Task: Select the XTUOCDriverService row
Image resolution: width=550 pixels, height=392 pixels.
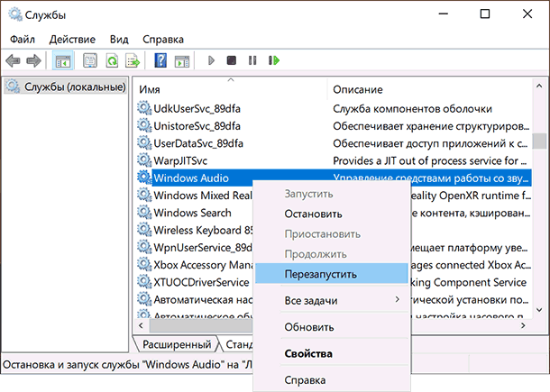Action: pyautogui.click(x=195, y=282)
